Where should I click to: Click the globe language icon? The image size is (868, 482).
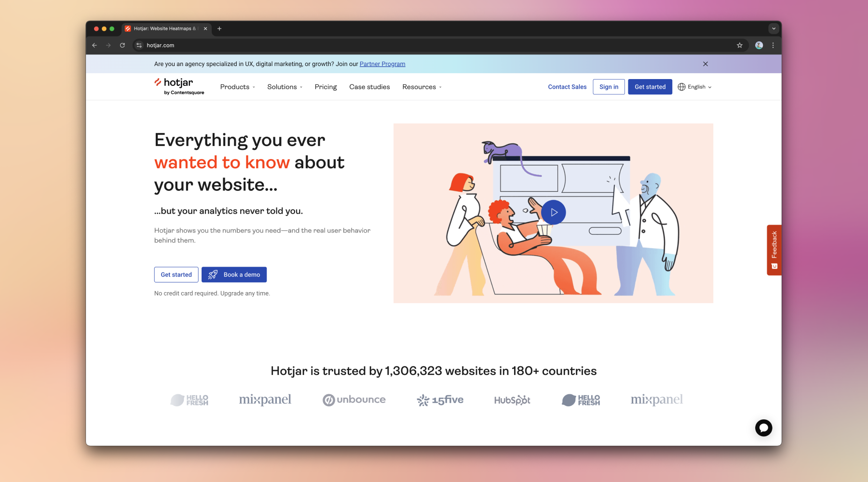(681, 87)
